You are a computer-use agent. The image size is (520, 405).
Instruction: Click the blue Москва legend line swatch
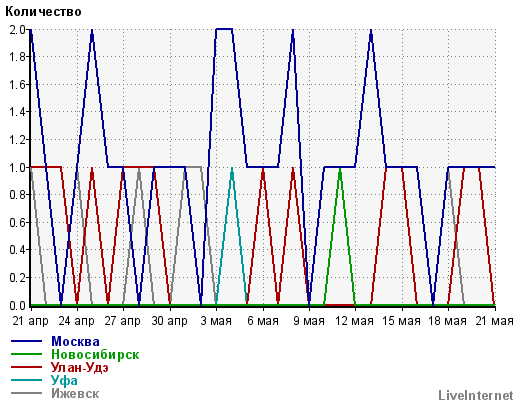[x=26, y=341]
